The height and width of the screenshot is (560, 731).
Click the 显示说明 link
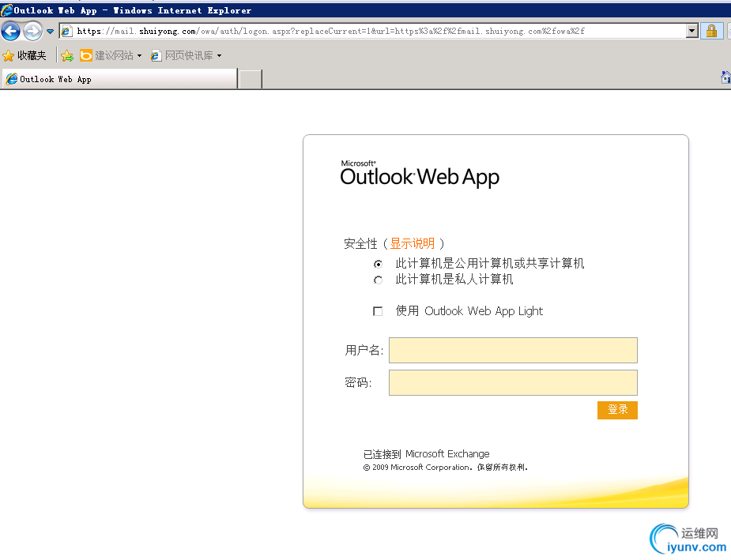click(x=412, y=243)
